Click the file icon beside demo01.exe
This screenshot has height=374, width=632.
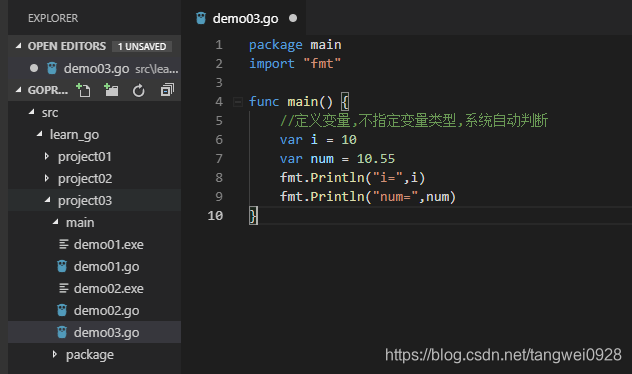tap(64, 244)
